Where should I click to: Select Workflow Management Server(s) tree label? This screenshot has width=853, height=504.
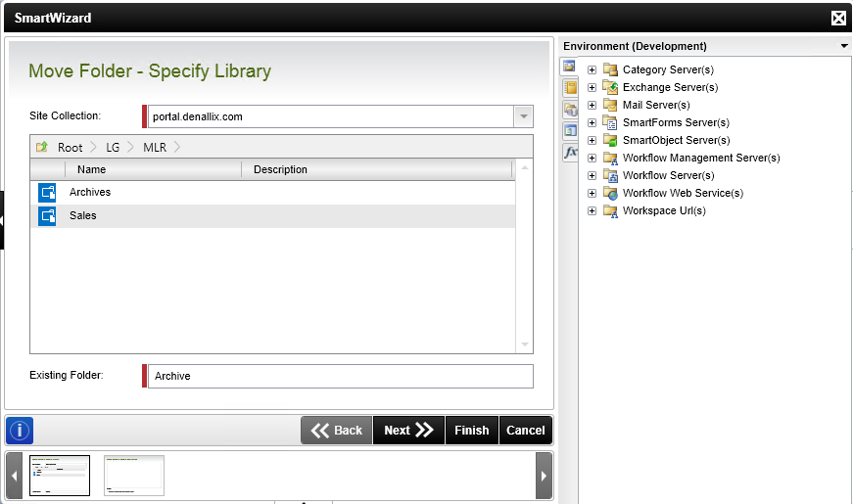pos(701,158)
